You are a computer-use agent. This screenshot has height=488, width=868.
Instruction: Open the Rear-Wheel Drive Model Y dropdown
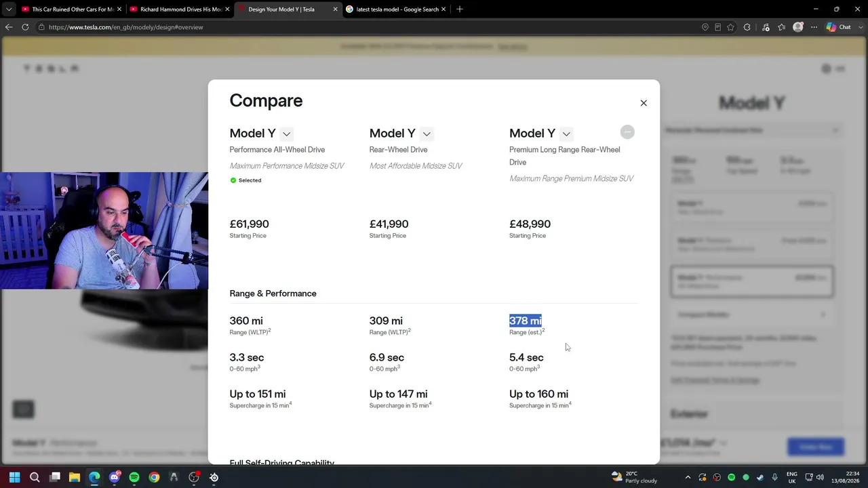coord(427,134)
